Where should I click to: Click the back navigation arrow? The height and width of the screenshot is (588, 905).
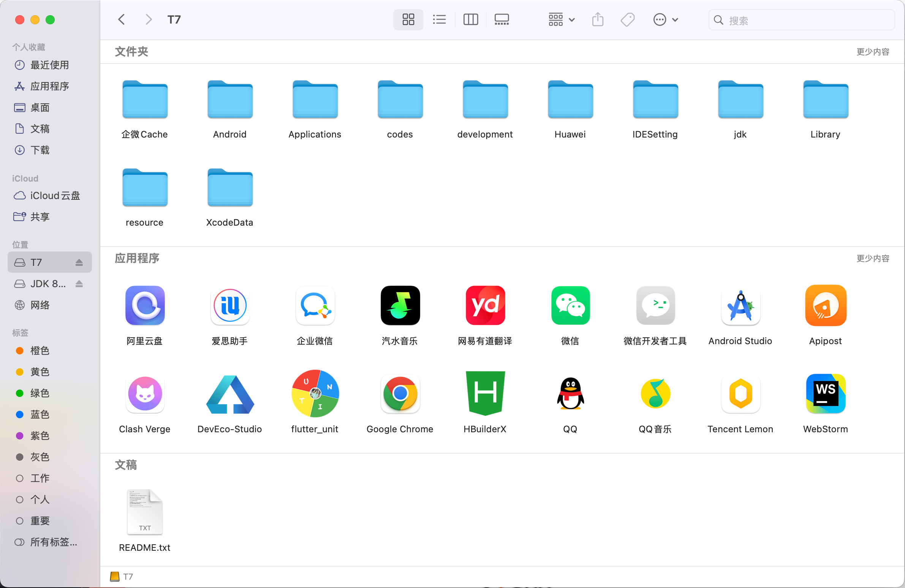pos(122,19)
